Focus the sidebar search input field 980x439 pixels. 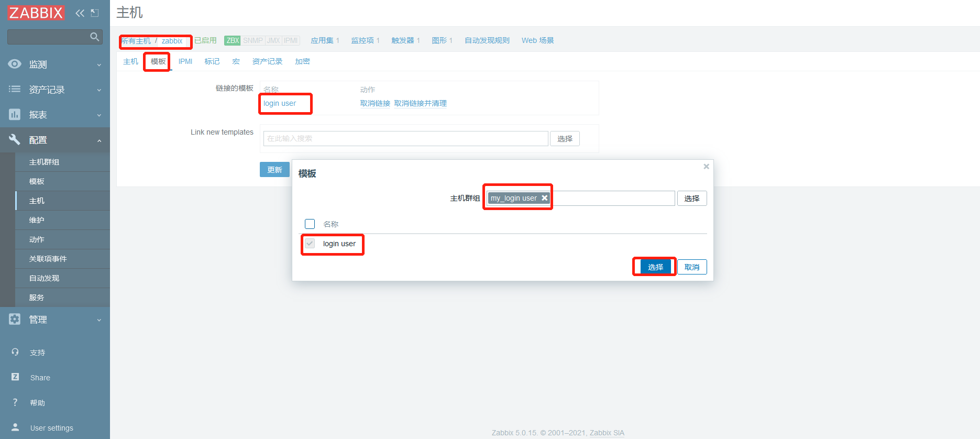[x=48, y=37]
